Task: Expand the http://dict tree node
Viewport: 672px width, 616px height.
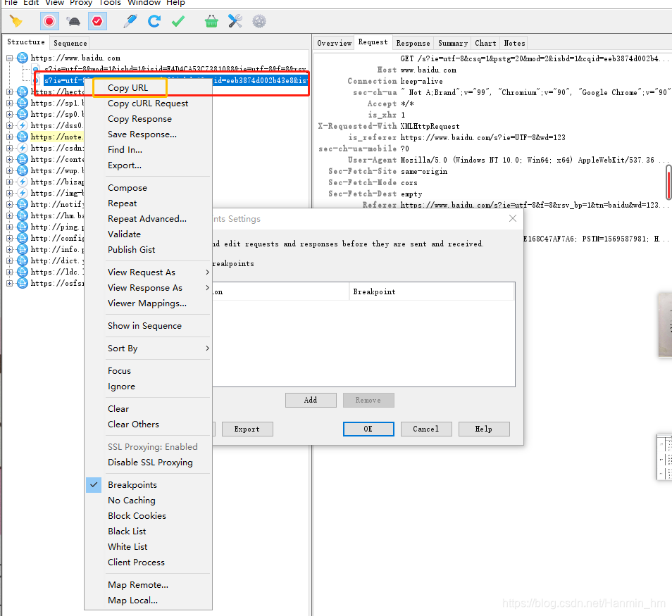Action: tap(9, 260)
